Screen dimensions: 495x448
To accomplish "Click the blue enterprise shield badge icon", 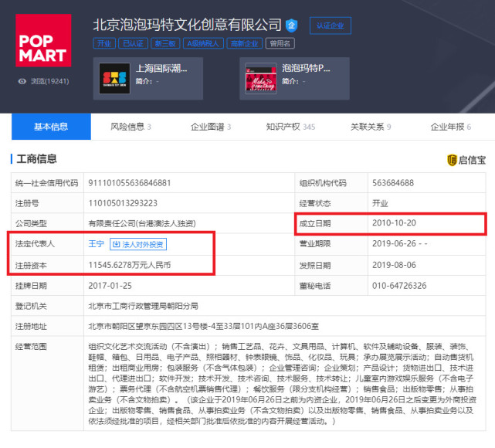I will (291, 25).
